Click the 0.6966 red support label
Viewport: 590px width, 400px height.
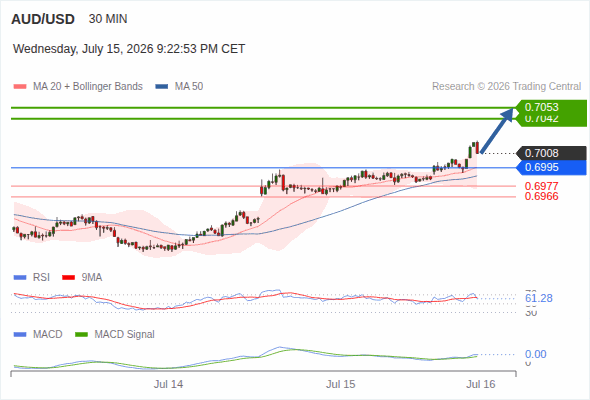[541, 196]
